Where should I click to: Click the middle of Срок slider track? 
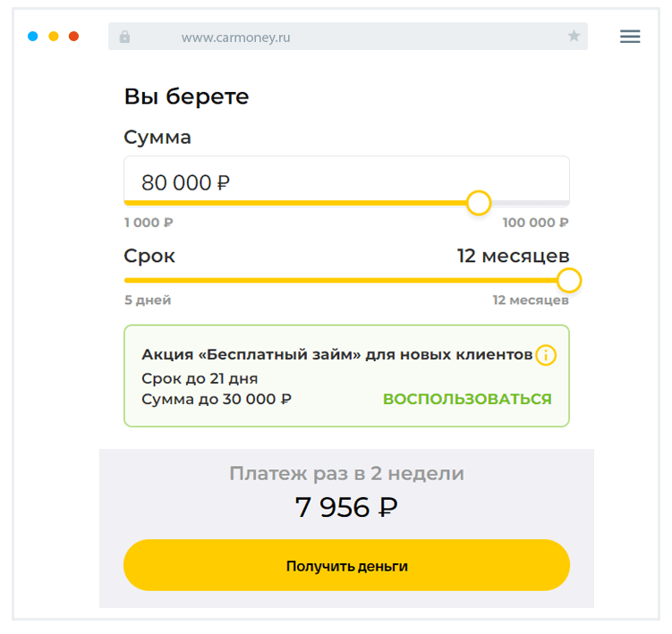pyautogui.click(x=345, y=281)
